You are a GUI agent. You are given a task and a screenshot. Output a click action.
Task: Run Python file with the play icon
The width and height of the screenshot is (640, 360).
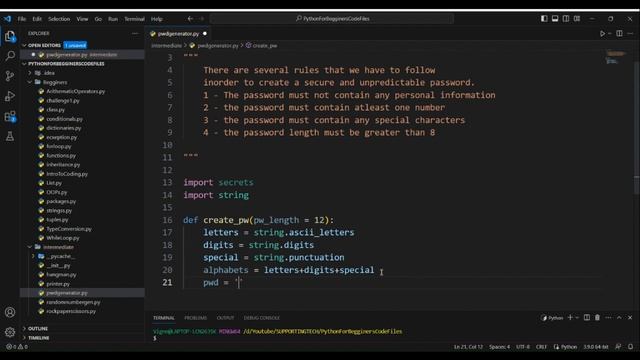point(602,33)
